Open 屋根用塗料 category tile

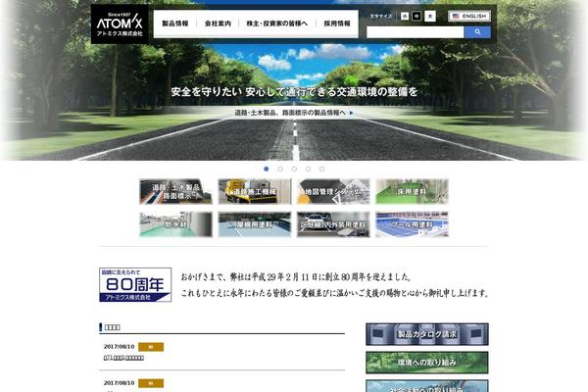point(255,224)
